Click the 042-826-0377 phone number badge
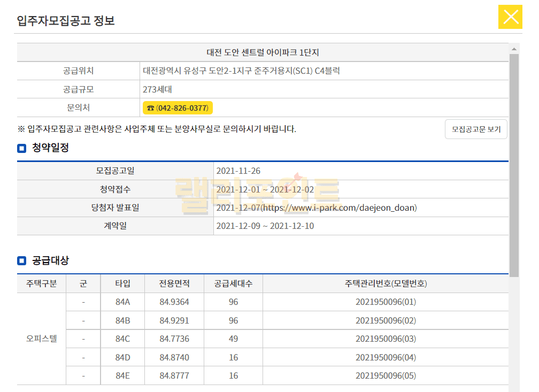The width and height of the screenshot is (539, 392). [178, 108]
